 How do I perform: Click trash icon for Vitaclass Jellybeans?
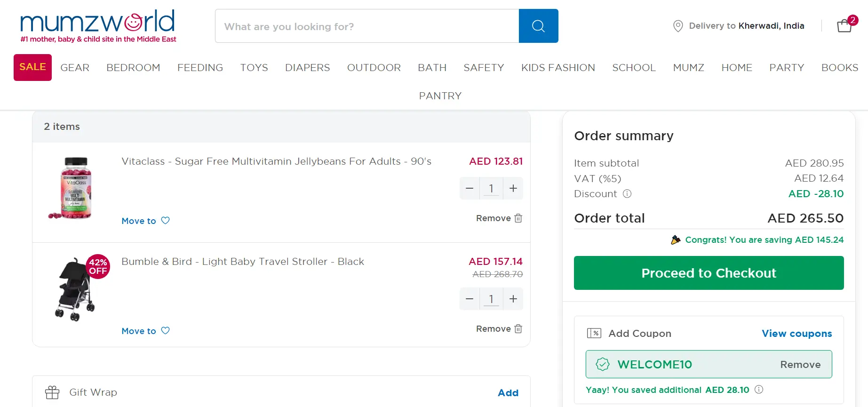[518, 218]
